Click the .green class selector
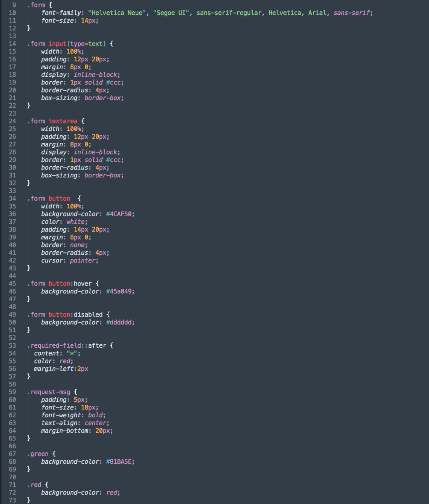This screenshot has width=429, height=504. [x=38, y=454]
